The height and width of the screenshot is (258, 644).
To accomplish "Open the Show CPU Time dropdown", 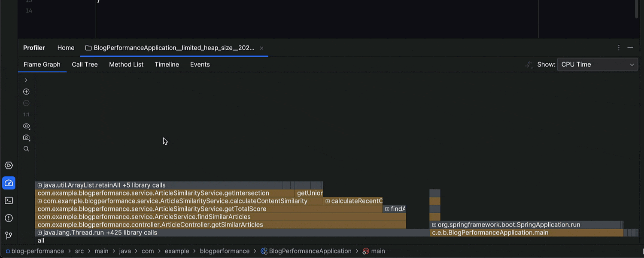I will click(x=597, y=64).
